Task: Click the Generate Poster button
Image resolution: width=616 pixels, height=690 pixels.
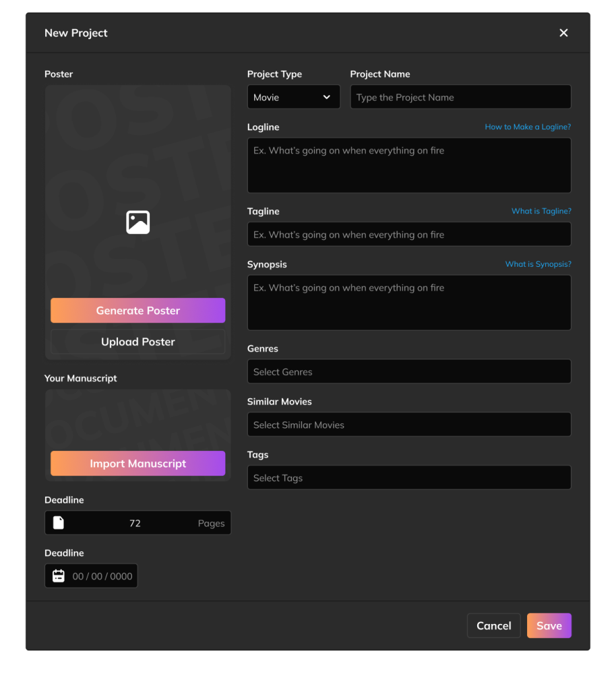Action: click(137, 311)
